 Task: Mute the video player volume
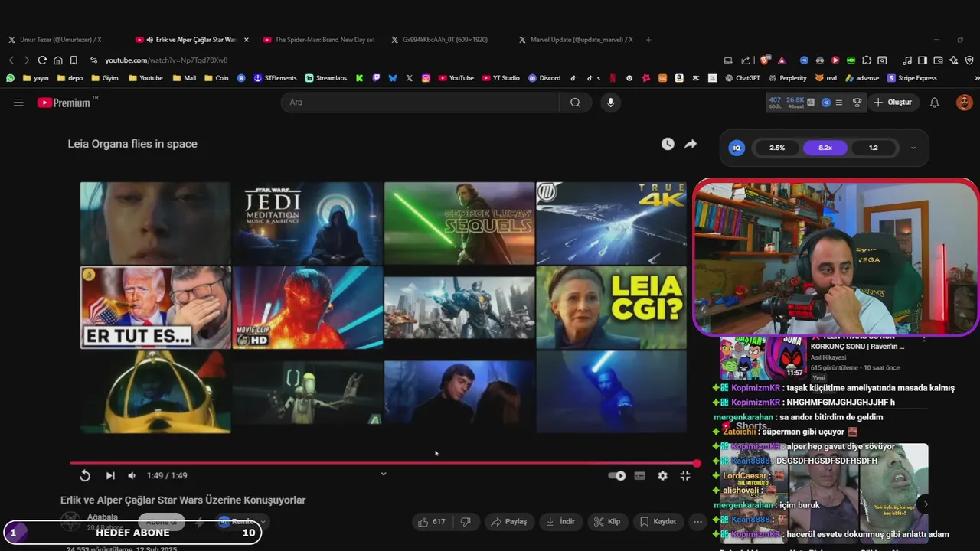coord(132,475)
